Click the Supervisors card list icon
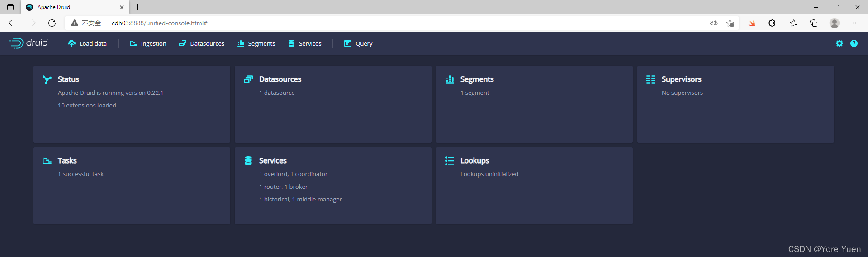Image resolution: width=868 pixels, height=257 pixels. pyautogui.click(x=651, y=79)
